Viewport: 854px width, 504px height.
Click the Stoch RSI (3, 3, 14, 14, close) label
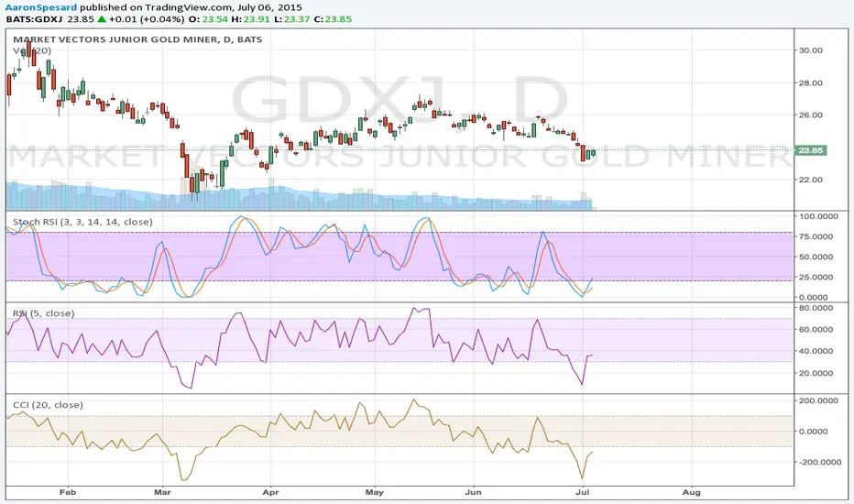(82, 222)
